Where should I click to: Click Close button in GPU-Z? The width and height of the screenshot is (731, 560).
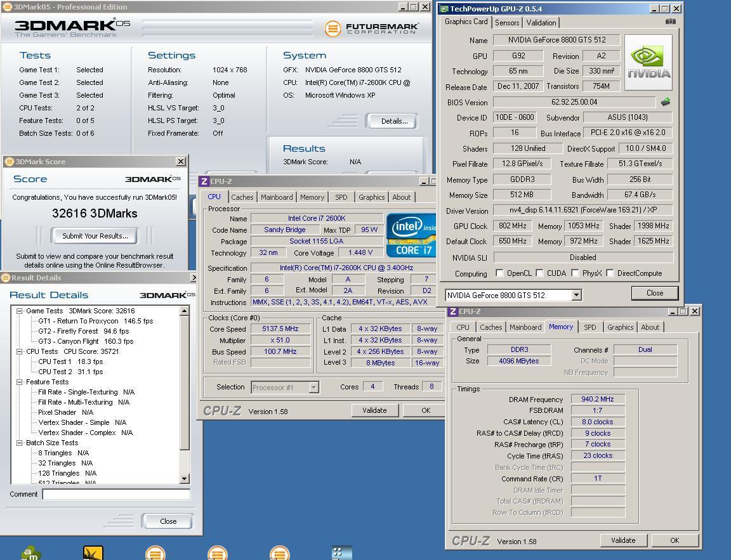pyautogui.click(x=655, y=293)
